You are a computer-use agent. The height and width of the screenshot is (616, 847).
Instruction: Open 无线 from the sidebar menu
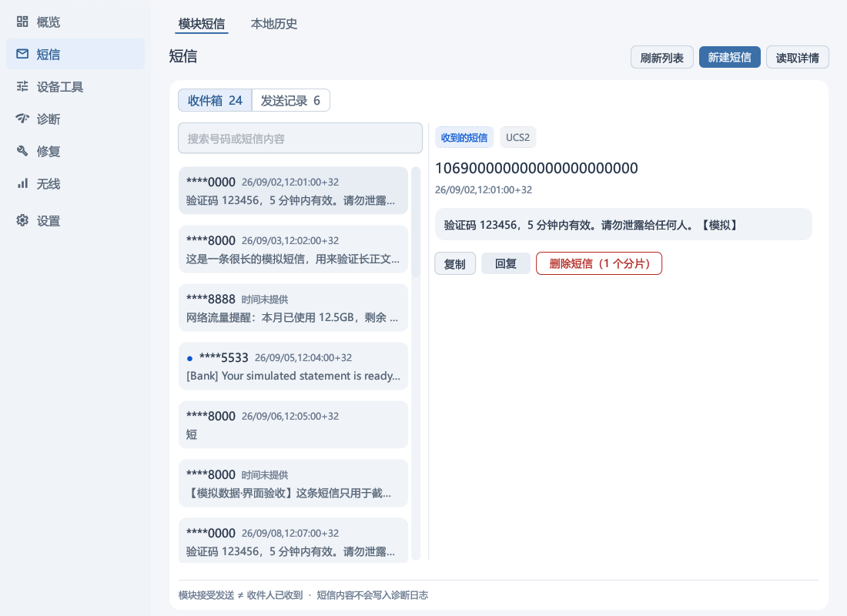coord(75,184)
